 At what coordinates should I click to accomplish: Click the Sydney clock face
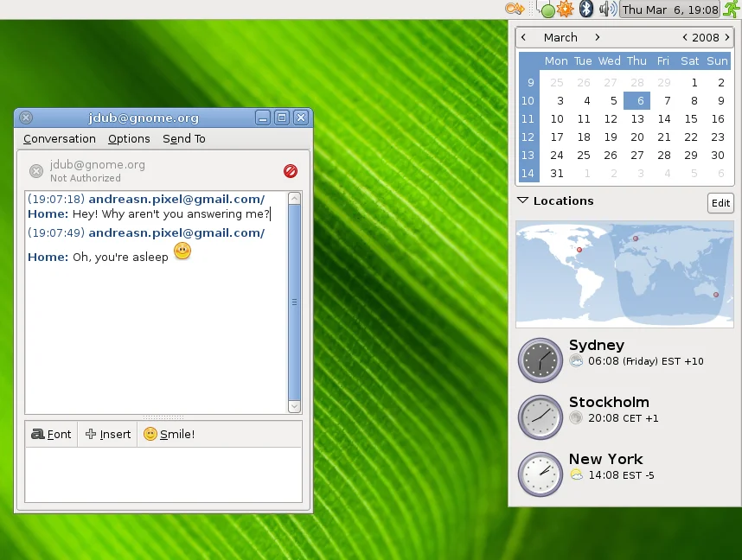coord(540,360)
